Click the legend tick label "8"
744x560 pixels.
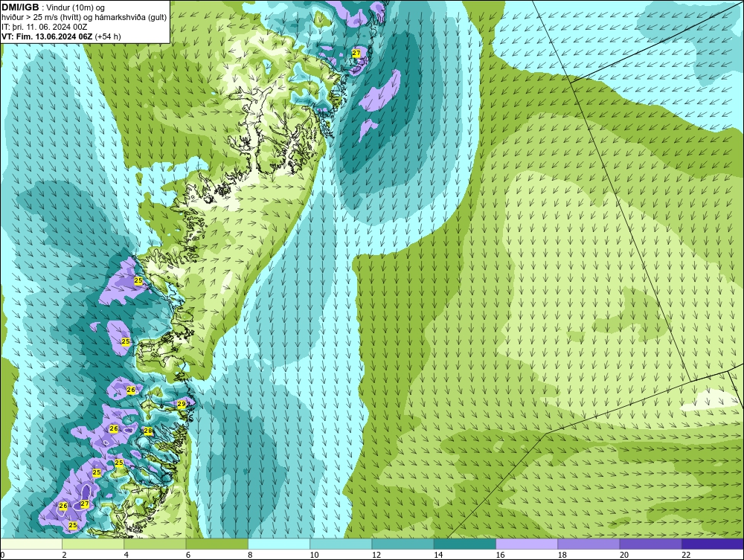coord(250,556)
